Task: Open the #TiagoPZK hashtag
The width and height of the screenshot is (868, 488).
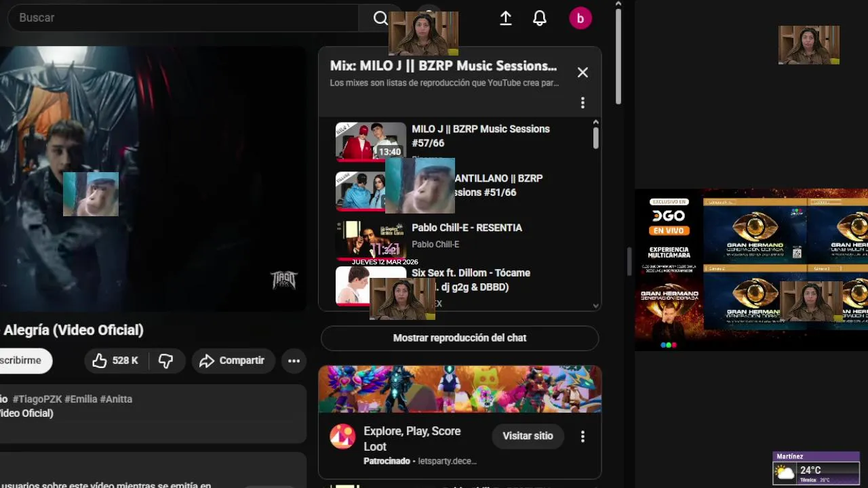Action: (x=37, y=399)
